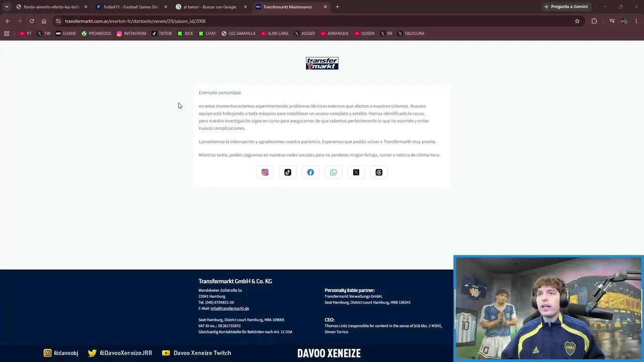The width and height of the screenshot is (644, 362).
Task: Click the '22041 Hamburg' footer line
Action: (x=212, y=297)
